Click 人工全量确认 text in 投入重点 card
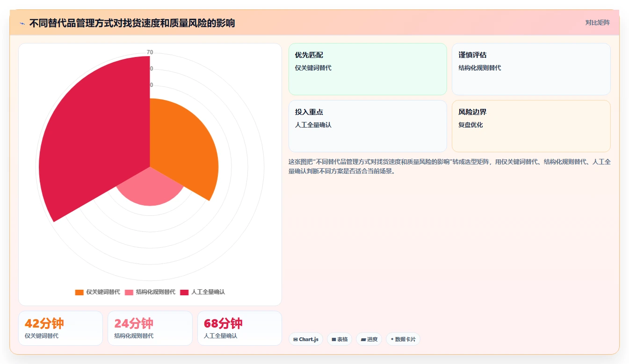 [x=313, y=125]
